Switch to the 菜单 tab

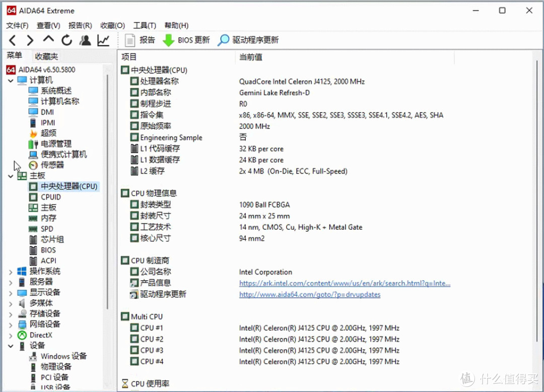pos(15,55)
